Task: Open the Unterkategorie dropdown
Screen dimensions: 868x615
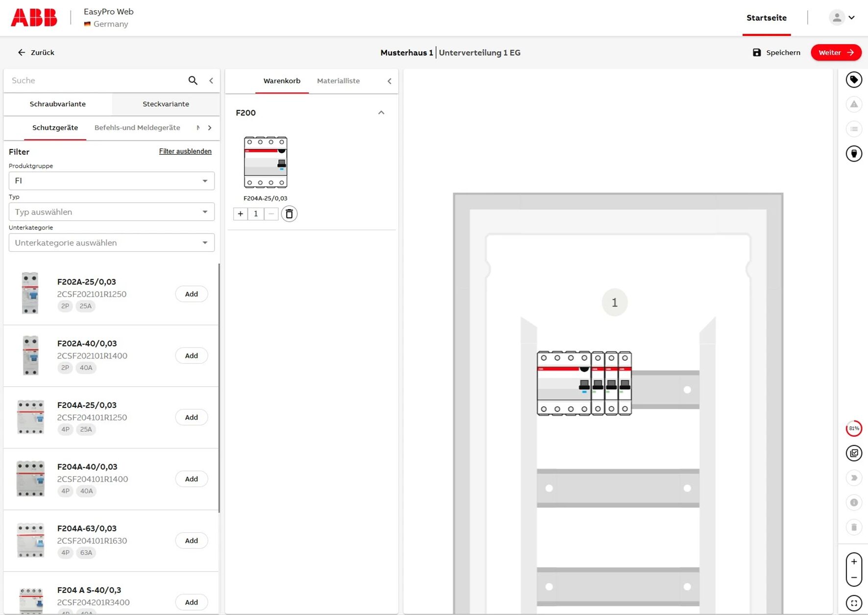Action: point(111,243)
